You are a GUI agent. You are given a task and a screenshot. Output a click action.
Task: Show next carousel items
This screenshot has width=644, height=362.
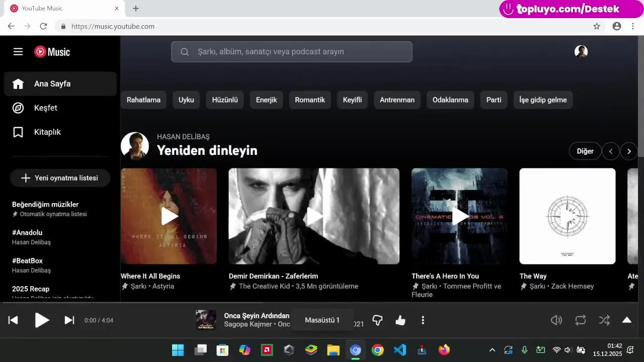[x=629, y=151]
